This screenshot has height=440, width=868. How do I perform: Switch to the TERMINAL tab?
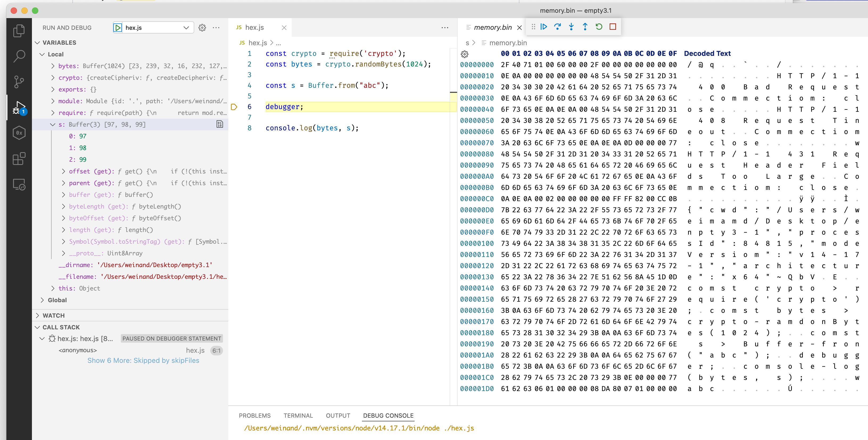(x=298, y=416)
